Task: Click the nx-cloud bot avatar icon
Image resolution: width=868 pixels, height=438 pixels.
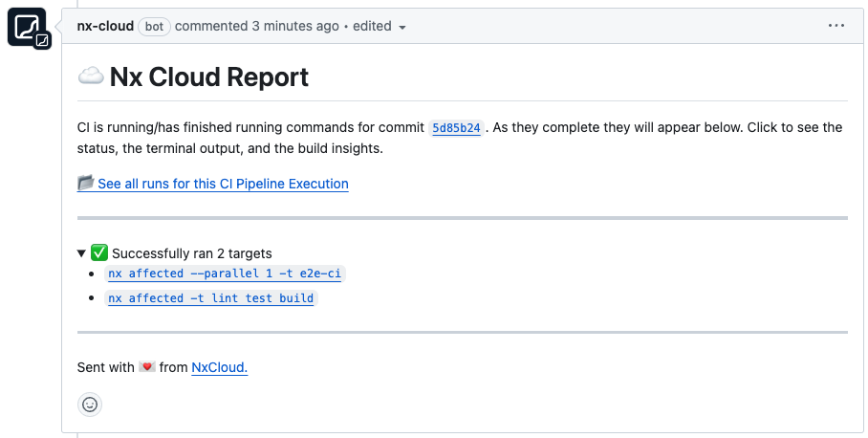Action: (x=26, y=26)
